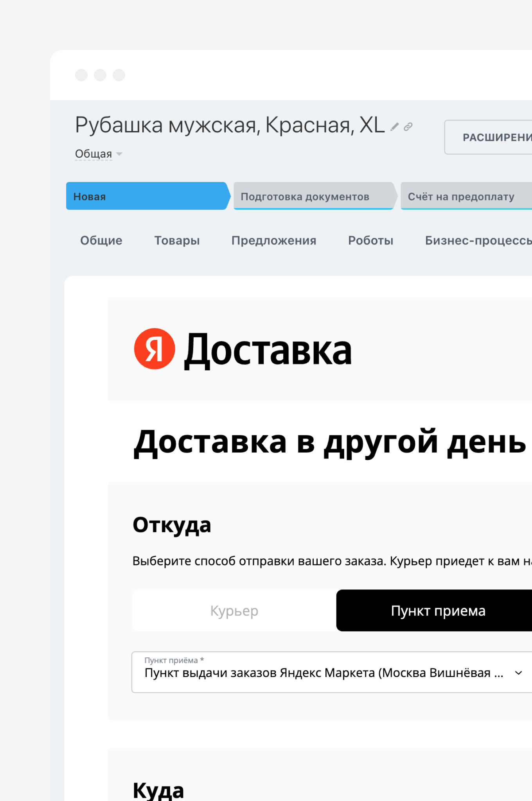Switch to the Бизнес-процессы tab
The width and height of the screenshot is (532, 801).
tap(478, 241)
